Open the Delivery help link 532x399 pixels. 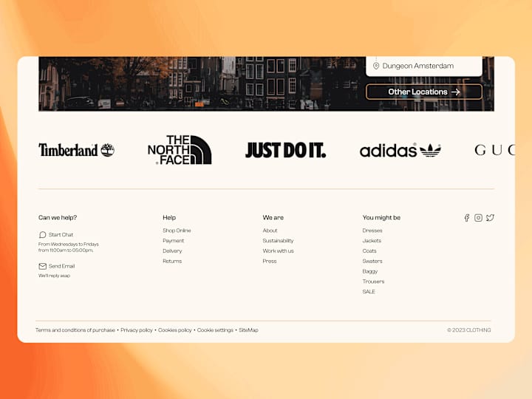point(172,250)
